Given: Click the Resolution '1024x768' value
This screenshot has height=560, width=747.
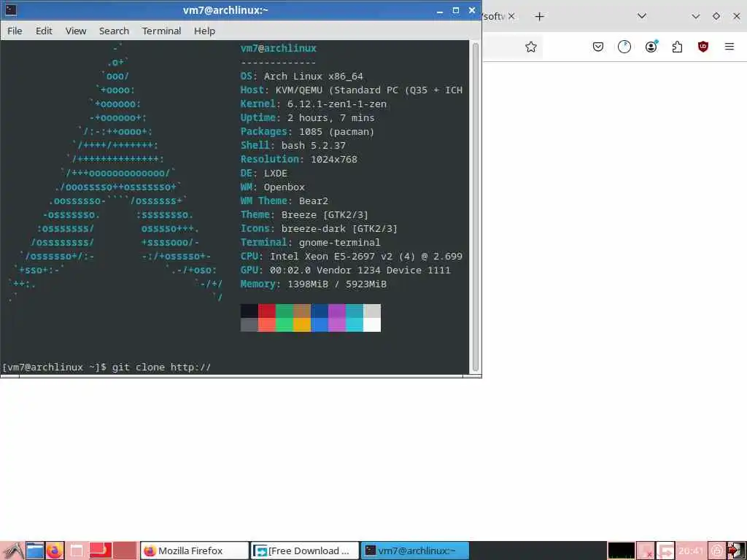Looking at the screenshot, I should tap(334, 159).
